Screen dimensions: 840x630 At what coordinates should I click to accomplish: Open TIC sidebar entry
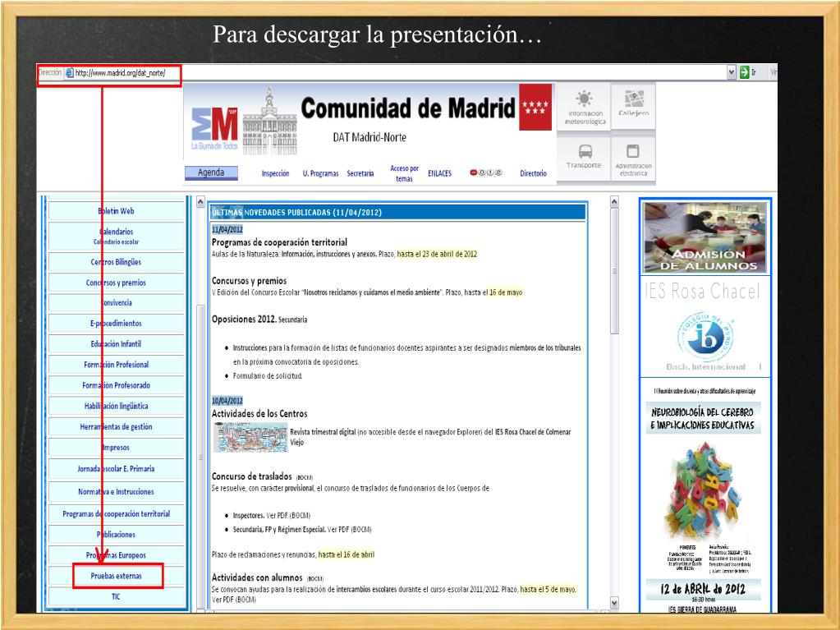(x=117, y=597)
